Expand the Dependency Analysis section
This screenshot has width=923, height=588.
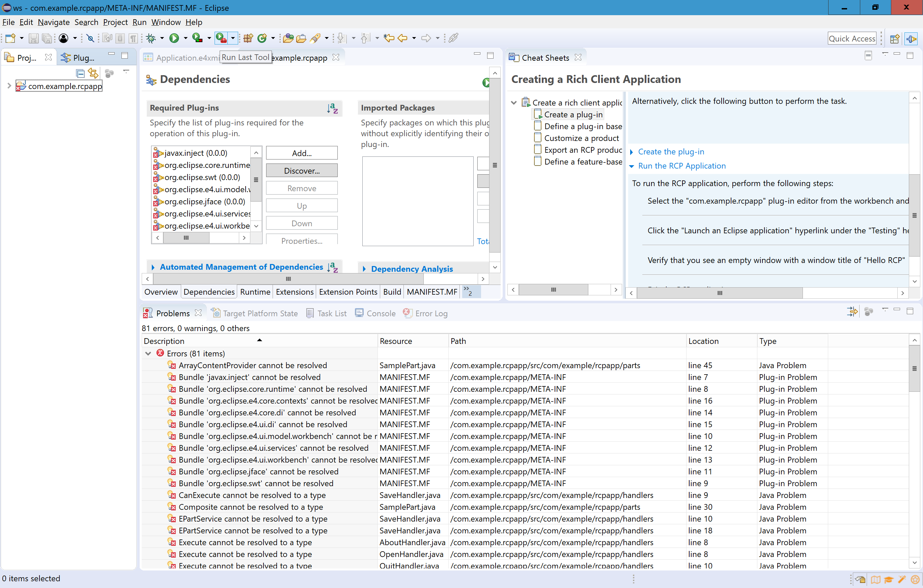click(364, 269)
